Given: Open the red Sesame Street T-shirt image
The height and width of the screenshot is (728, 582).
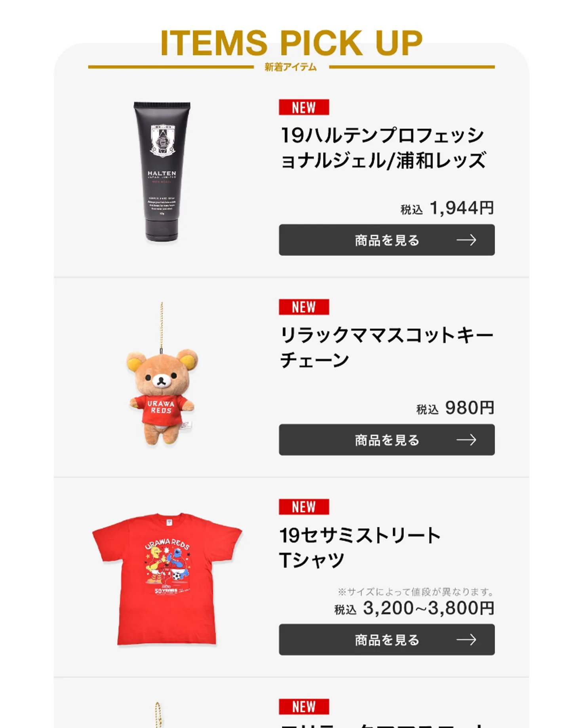Looking at the screenshot, I should tap(167, 579).
